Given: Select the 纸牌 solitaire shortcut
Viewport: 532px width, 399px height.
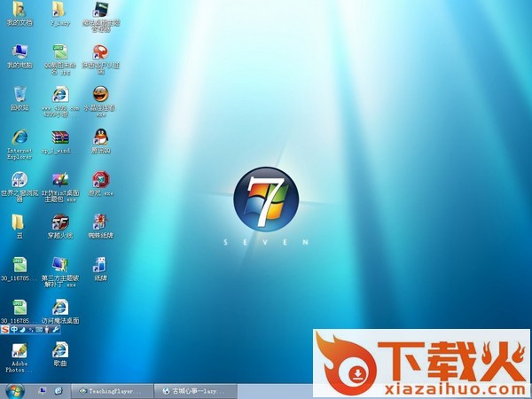Looking at the screenshot, I should coord(100,264).
